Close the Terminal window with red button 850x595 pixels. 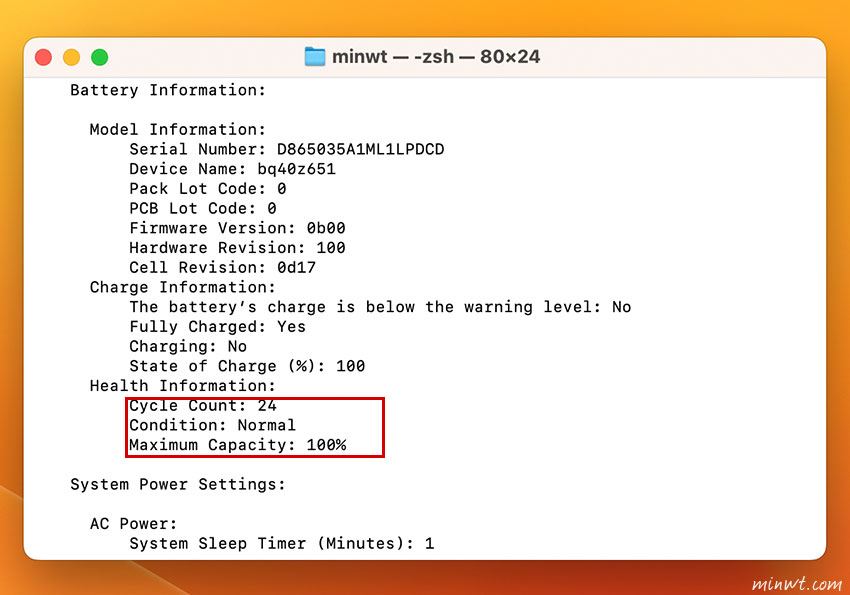(x=43, y=57)
